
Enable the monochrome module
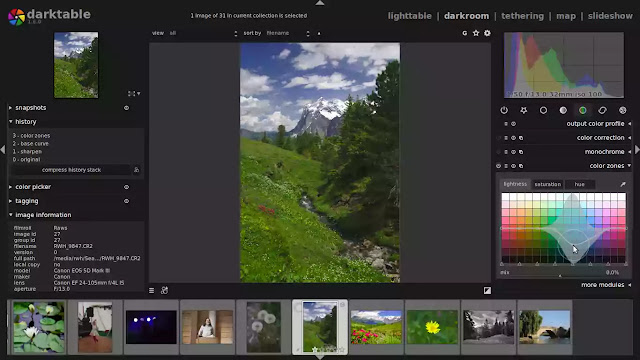click(498, 152)
